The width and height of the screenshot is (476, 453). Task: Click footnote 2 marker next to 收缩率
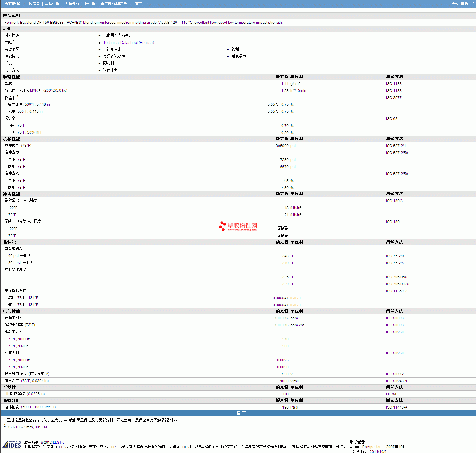(x=17, y=97)
